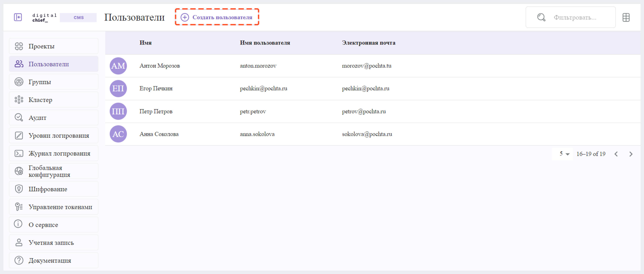
Task: Click the Создать пользователя button
Action: tap(217, 17)
